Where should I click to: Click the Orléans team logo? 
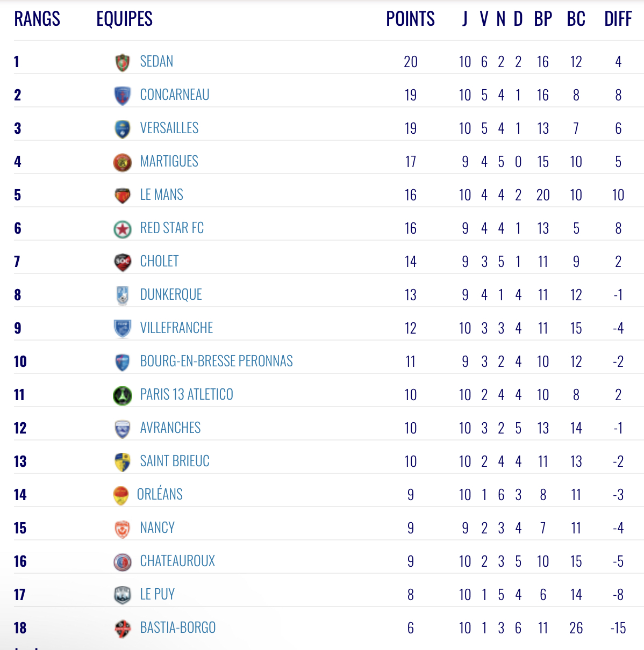tap(121, 495)
